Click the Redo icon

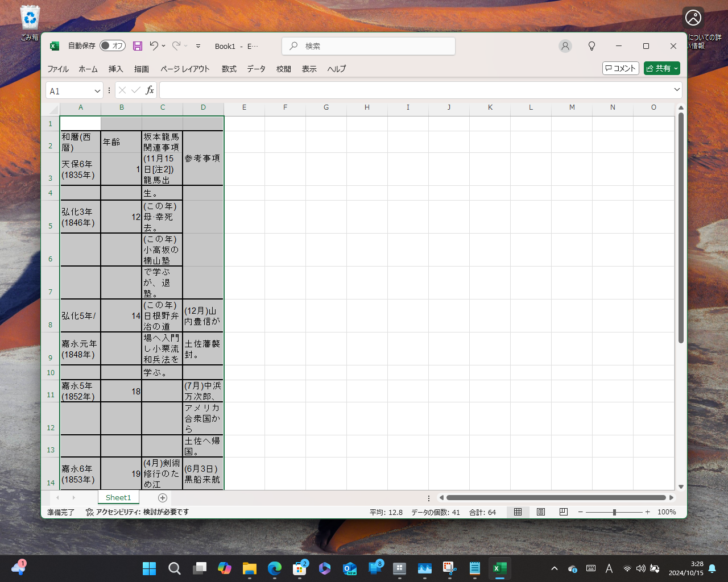tap(176, 46)
